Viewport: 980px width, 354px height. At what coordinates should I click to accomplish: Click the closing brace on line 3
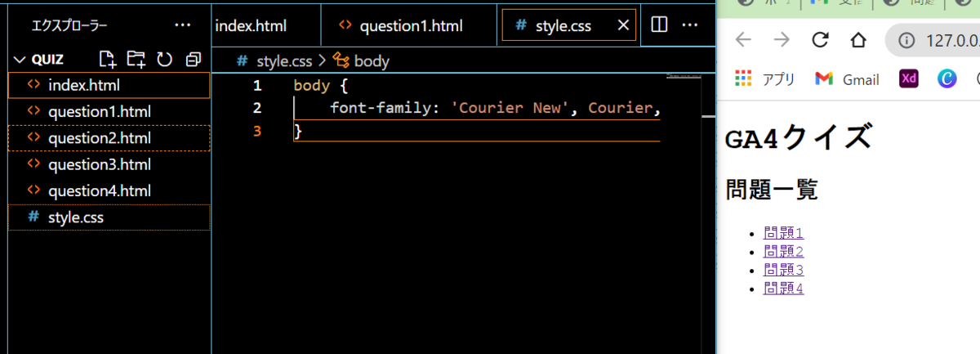tap(298, 131)
